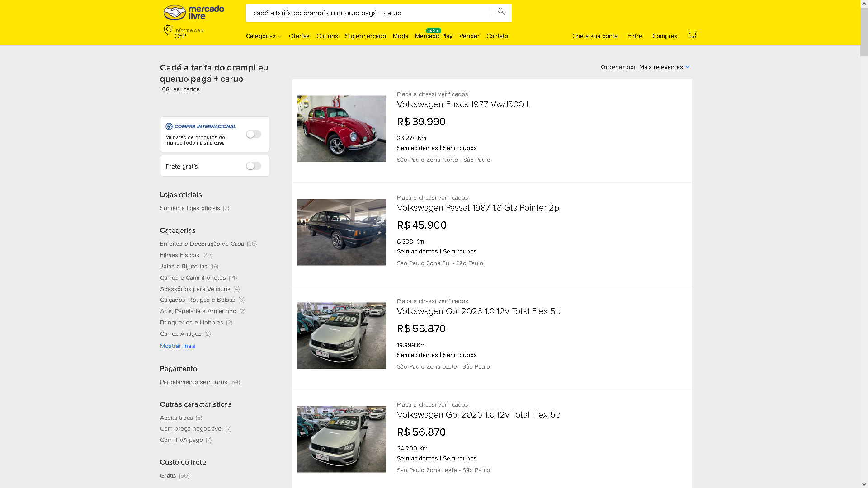Filter by Somente lojas oficiais
This screenshot has width=868, height=488.
pyautogui.click(x=194, y=208)
